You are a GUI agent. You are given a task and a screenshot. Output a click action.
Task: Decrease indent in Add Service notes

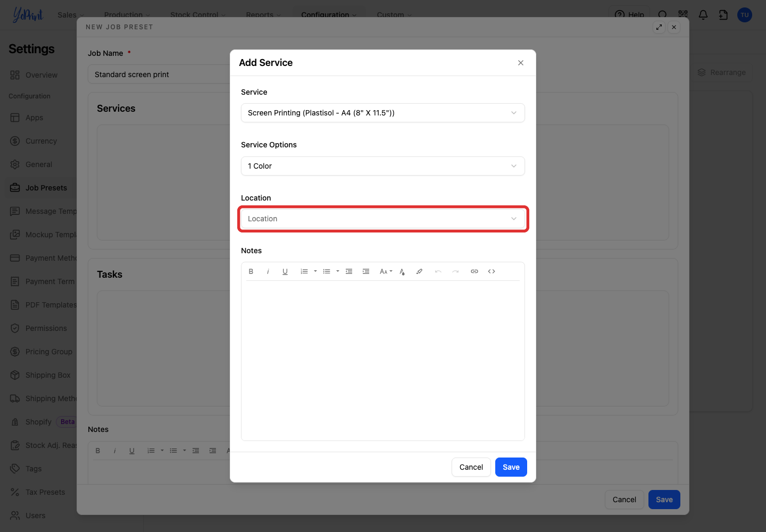click(x=349, y=271)
